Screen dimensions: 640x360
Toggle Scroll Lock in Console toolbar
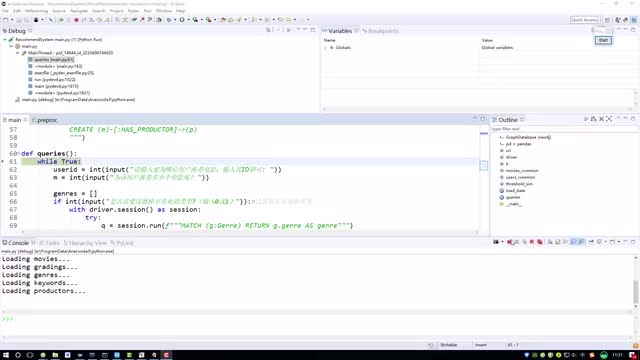pyautogui.click(x=558, y=242)
